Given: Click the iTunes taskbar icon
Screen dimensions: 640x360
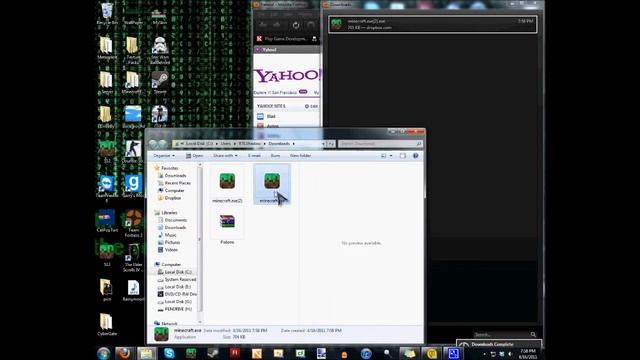Looking at the screenshot, I should click(366, 353).
